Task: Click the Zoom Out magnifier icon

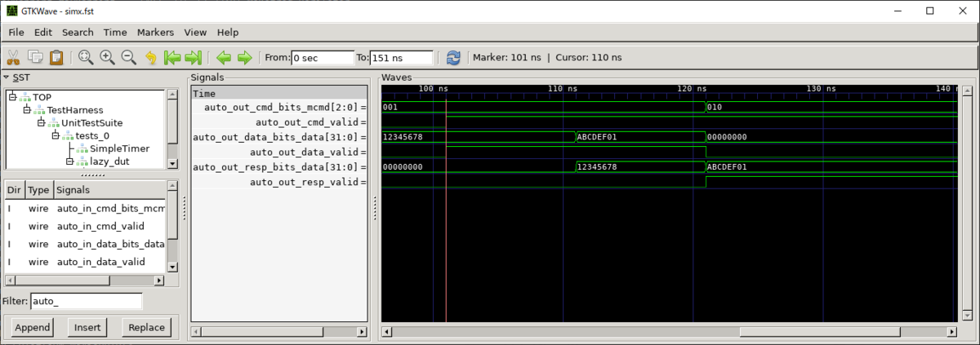Action: (x=128, y=57)
